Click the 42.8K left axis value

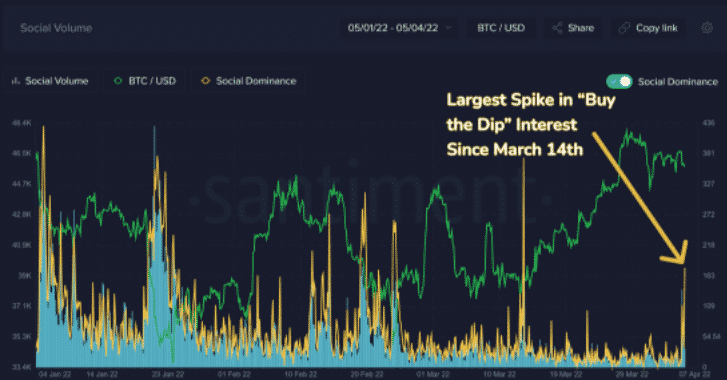point(22,214)
